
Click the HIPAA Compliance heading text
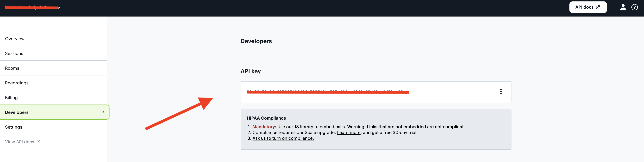pos(266,118)
